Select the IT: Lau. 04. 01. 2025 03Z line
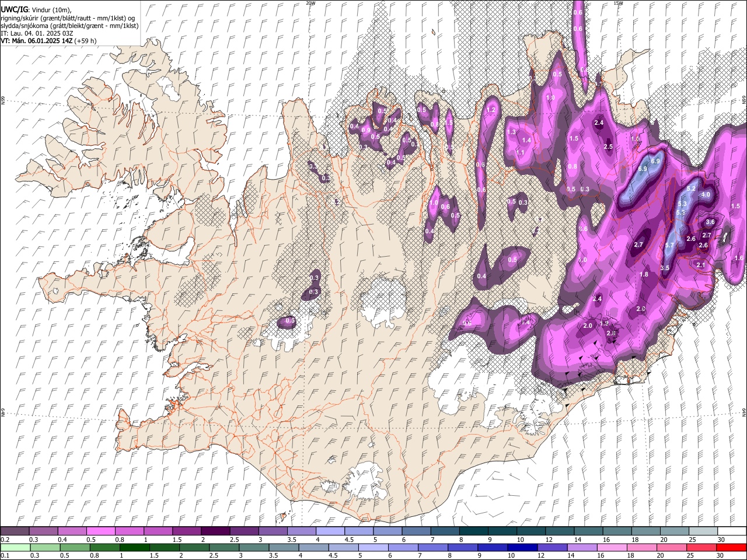 click(x=37, y=33)
